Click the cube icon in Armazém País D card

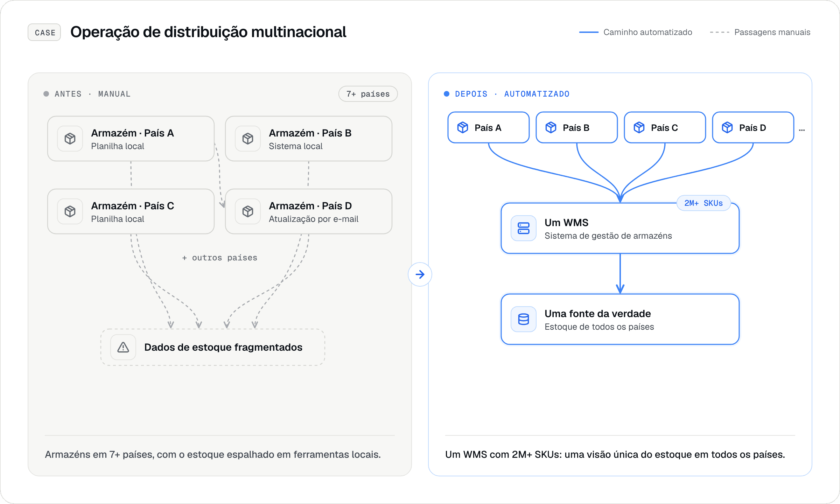[x=248, y=211]
